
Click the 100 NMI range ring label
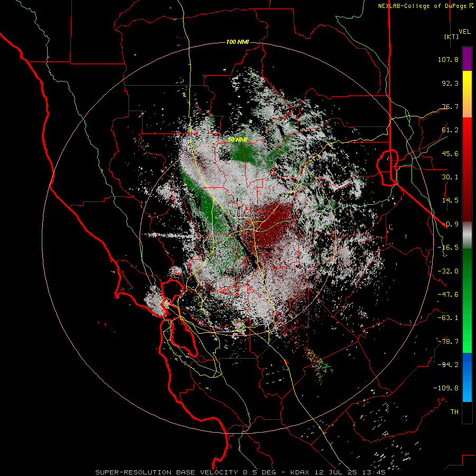[x=237, y=42]
